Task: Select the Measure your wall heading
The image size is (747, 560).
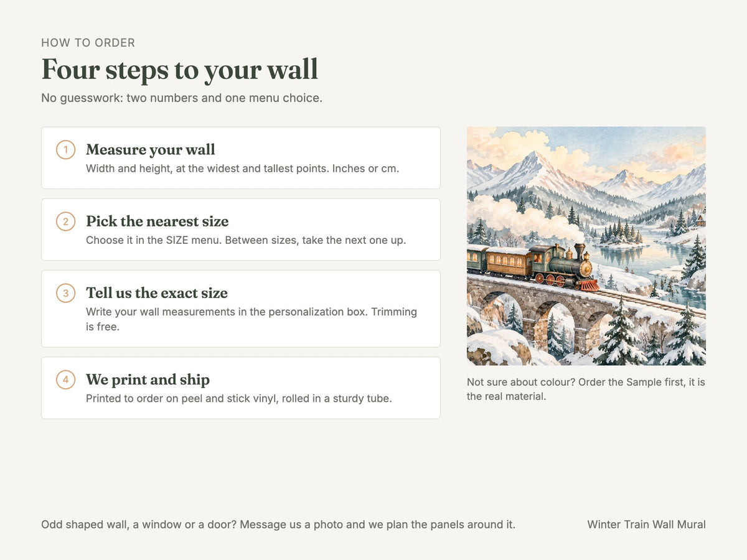Action: (151, 150)
